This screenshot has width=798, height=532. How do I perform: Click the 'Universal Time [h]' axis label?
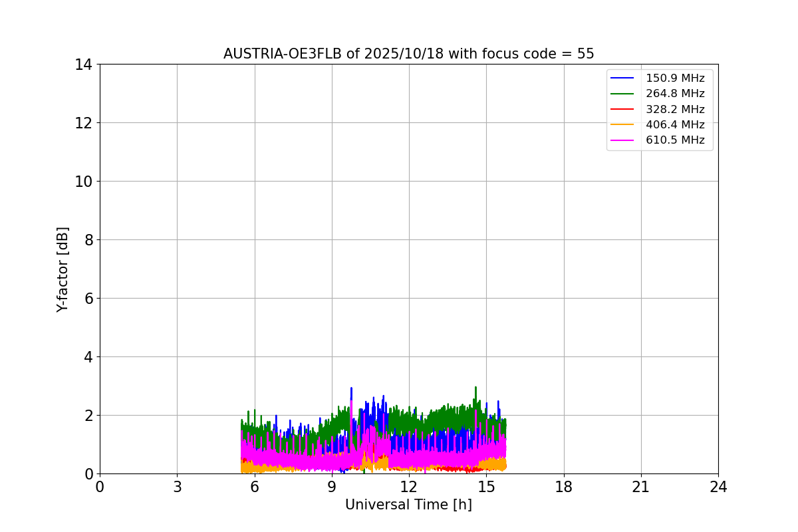(x=408, y=505)
